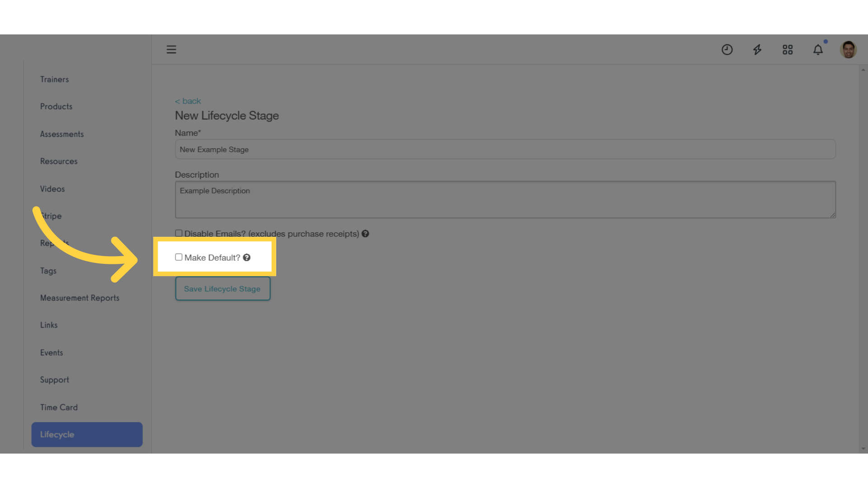Click the history/clock icon in toolbar
Image resolution: width=868 pixels, height=488 pixels.
[x=726, y=49]
